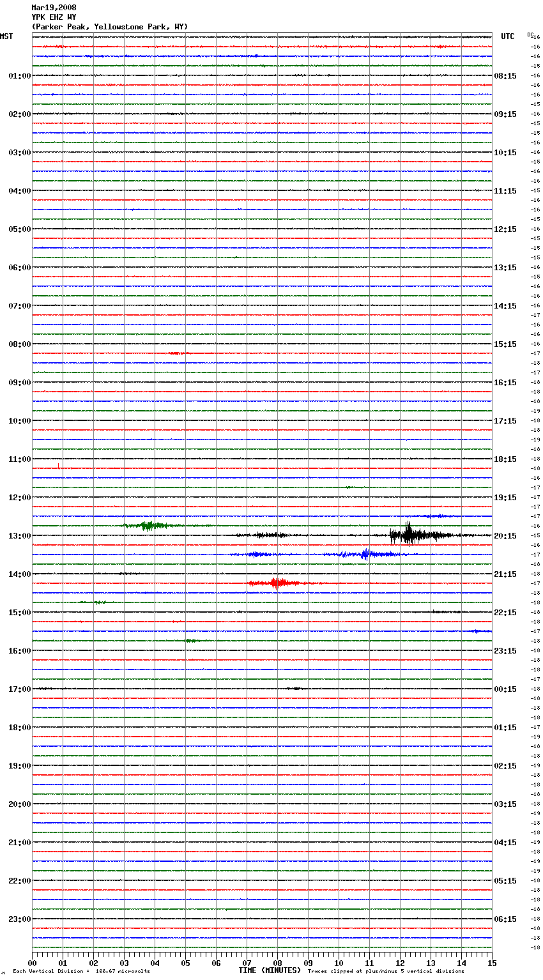Click the 04:15 UTC time label
This screenshot has width=543, height=980.
[505, 843]
